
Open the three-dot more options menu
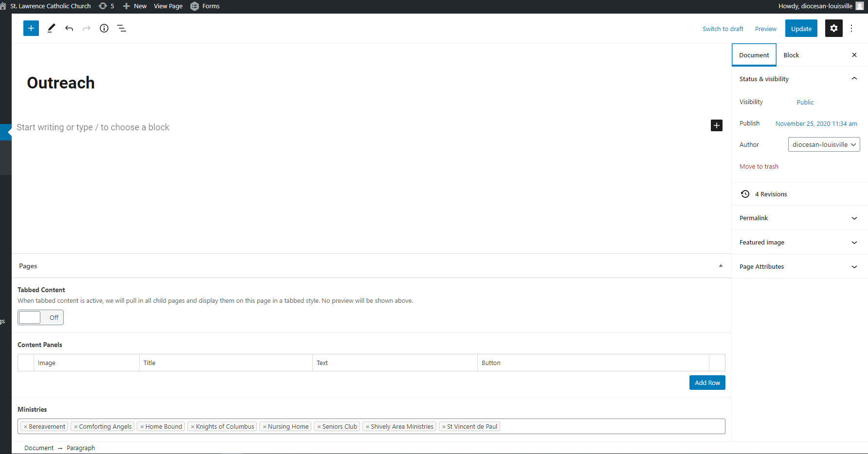point(851,28)
